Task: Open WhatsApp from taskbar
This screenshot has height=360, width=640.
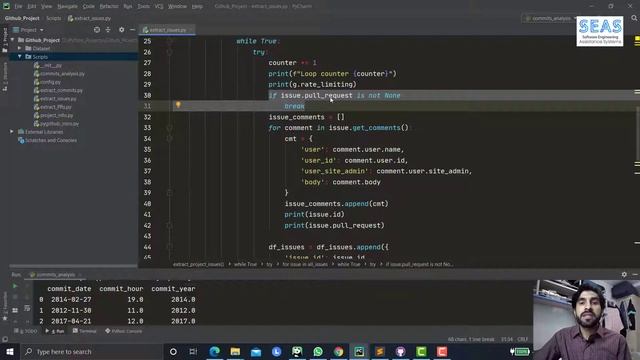Action: coord(318,351)
